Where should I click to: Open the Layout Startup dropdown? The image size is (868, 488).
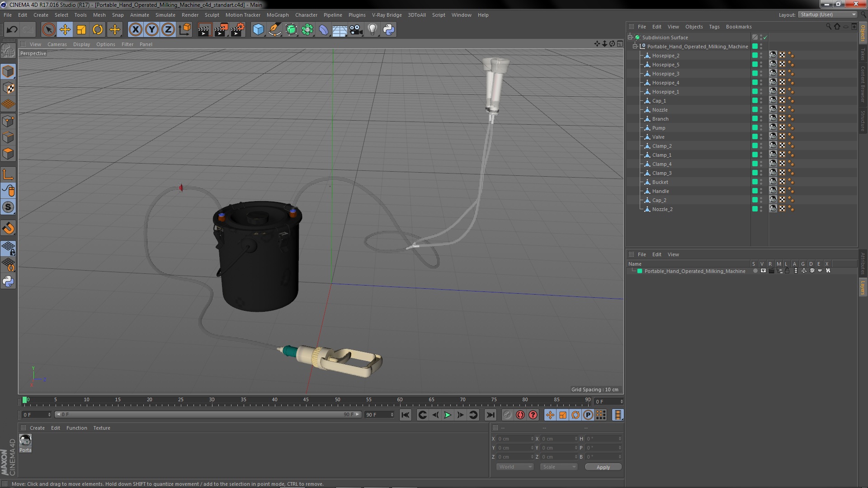[x=828, y=14]
